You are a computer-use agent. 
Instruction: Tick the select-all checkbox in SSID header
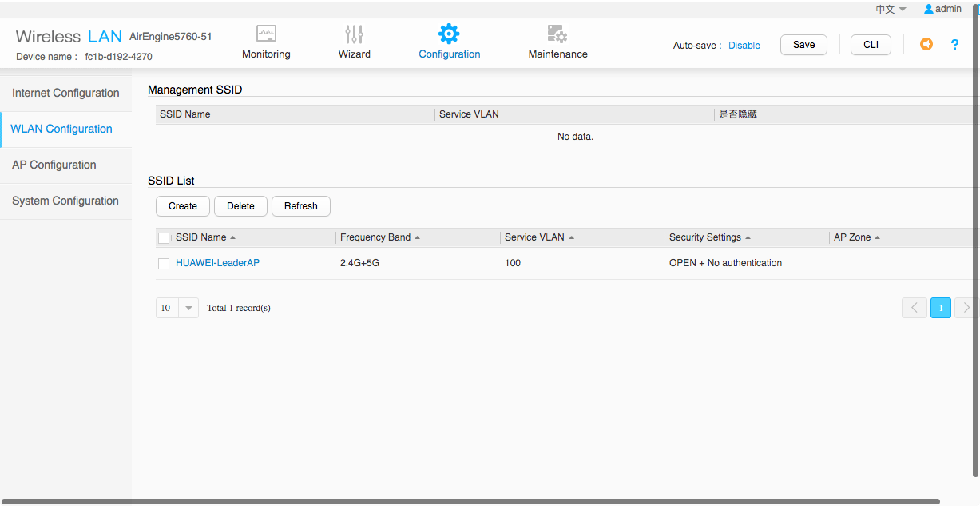(164, 238)
